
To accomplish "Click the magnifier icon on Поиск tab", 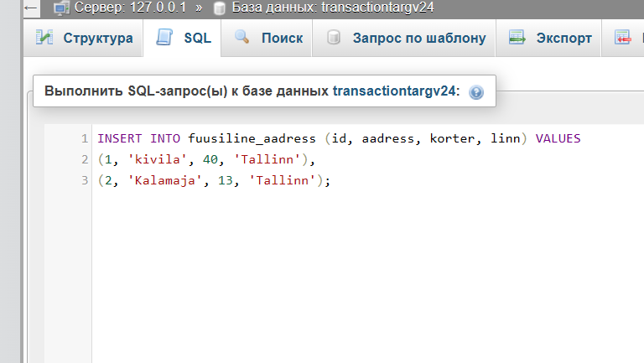I will pos(241,37).
